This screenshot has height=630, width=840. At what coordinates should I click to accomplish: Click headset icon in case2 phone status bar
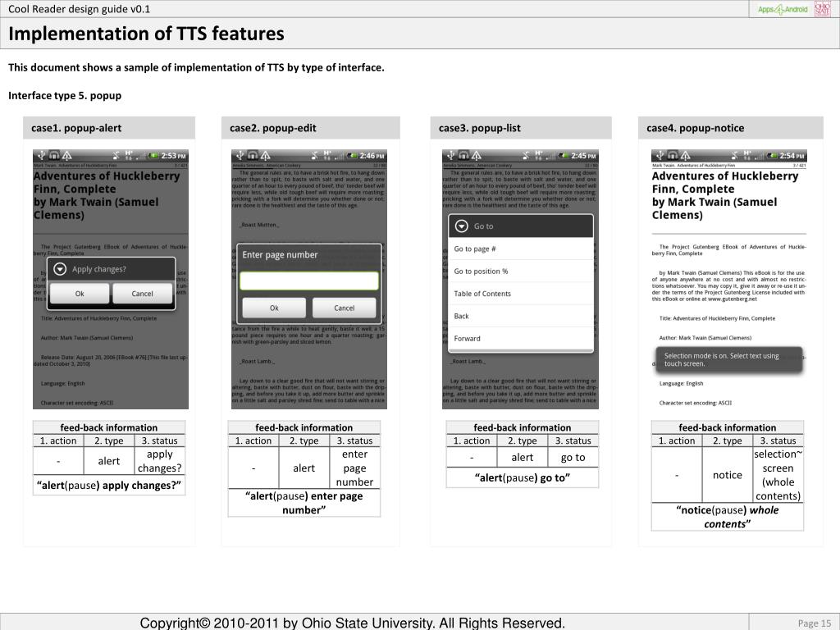point(253,155)
